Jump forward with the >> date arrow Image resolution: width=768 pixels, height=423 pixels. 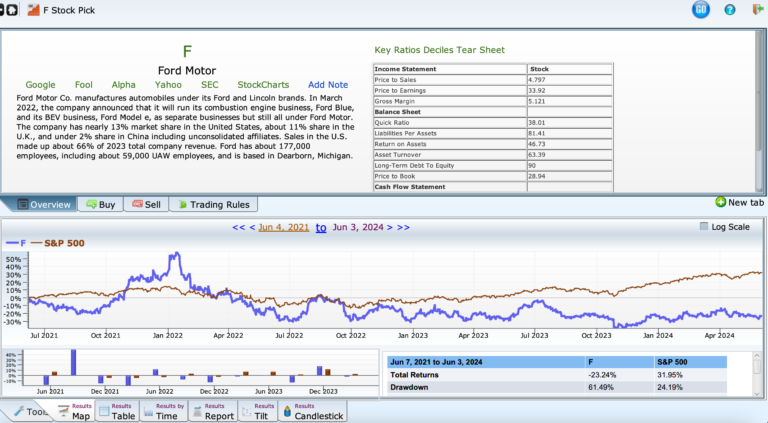(403, 227)
